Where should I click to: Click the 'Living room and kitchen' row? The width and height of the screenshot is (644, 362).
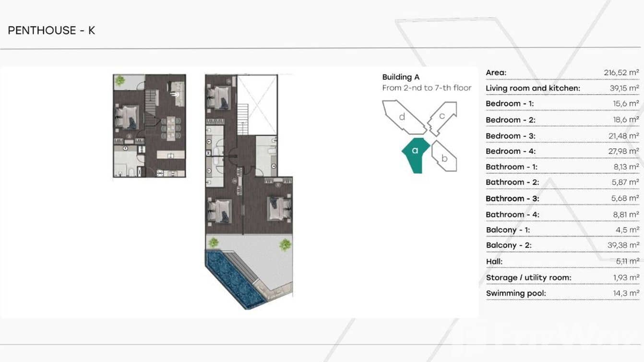[561, 88]
